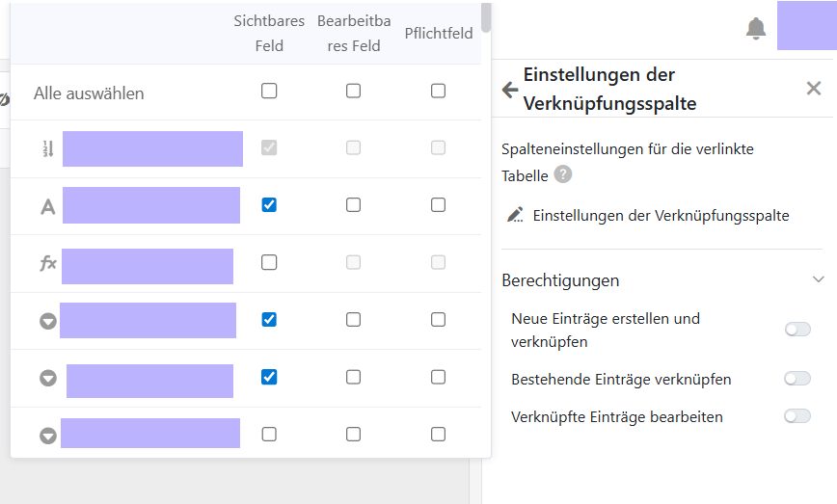Image resolution: width=837 pixels, height=504 pixels.
Task: Click the auto-number field type icon
Action: tap(47, 148)
